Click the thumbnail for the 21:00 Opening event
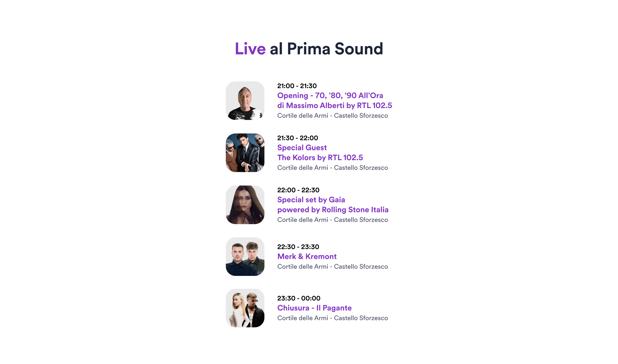 245,101
